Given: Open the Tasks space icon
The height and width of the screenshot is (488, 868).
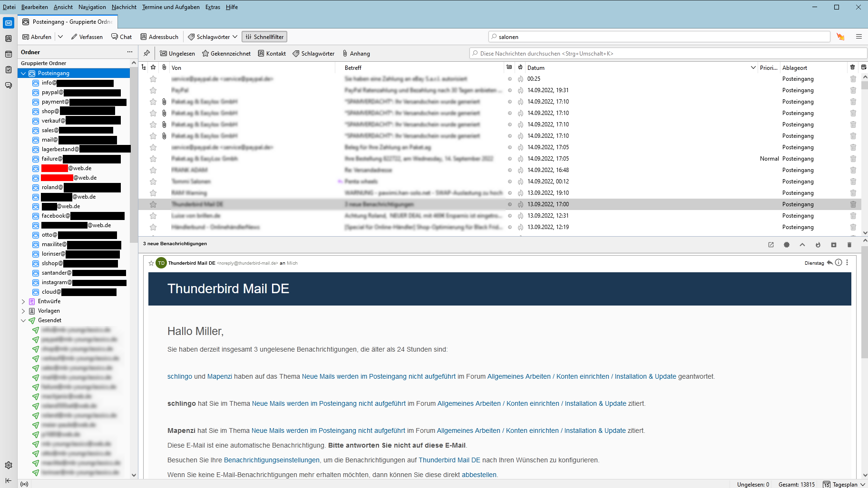Looking at the screenshot, I should coord(9,70).
